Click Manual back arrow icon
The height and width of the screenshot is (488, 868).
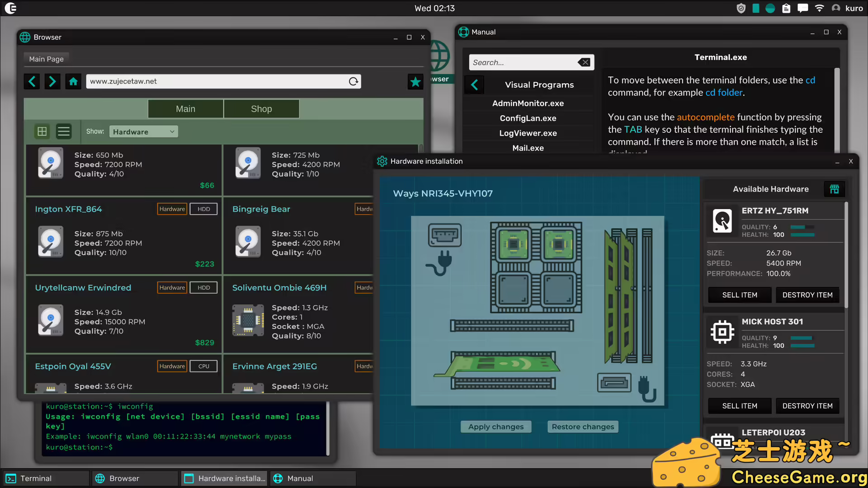[474, 84]
